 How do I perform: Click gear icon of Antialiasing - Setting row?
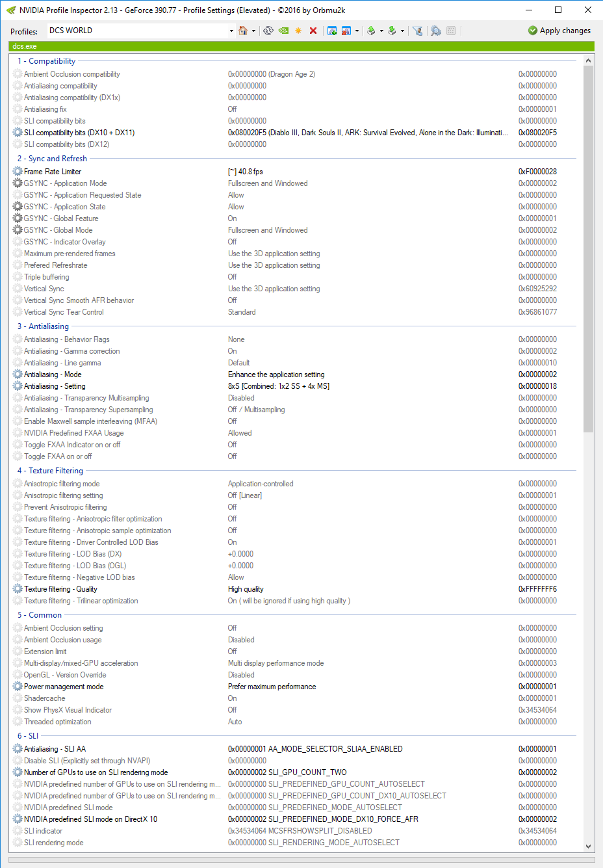pyautogui.click(x=18, y=386)
